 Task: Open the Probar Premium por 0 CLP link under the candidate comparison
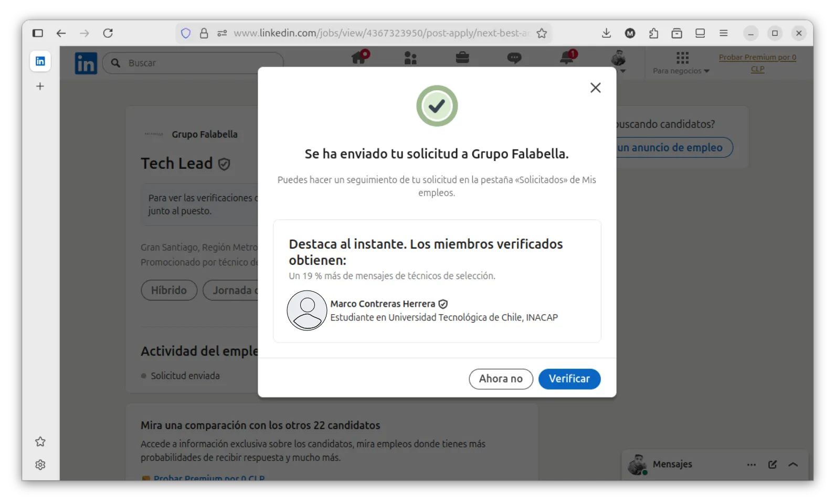click(x=209, y=478)
